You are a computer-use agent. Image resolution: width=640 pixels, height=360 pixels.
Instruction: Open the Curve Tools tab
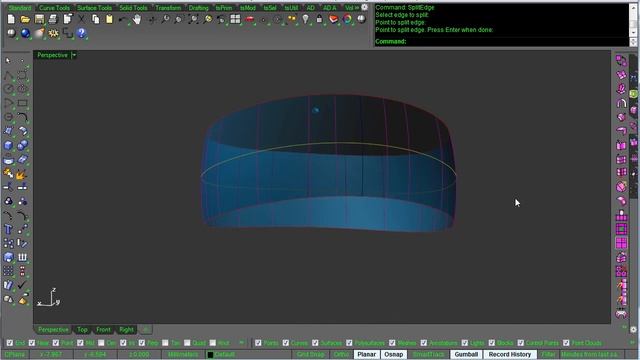[54, 8]
